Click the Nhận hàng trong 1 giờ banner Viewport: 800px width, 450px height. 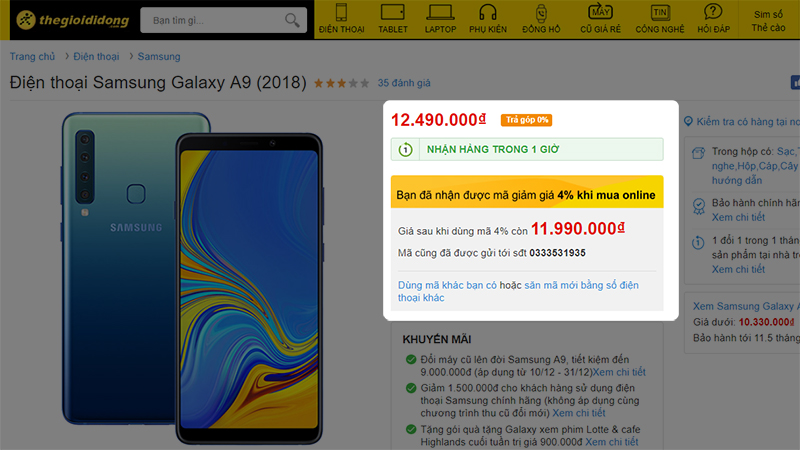(527, 149)
